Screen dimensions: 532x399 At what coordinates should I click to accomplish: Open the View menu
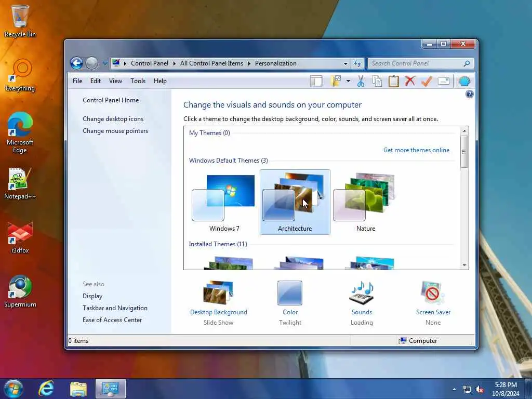115,81
